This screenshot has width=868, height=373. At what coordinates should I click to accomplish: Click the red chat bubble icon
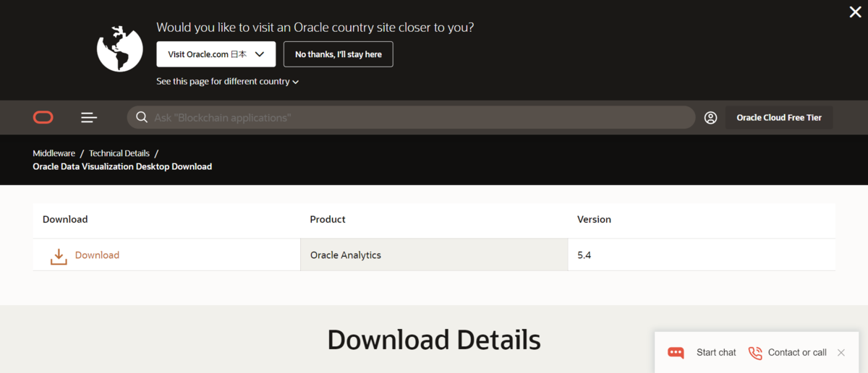tap(676, 353)
